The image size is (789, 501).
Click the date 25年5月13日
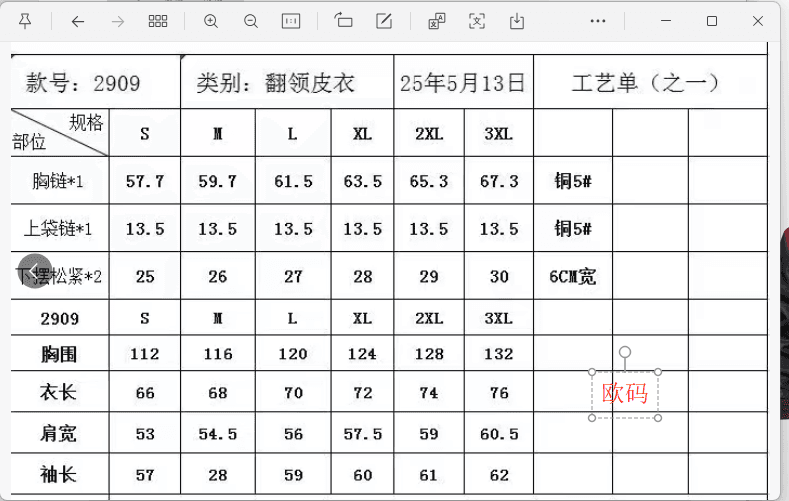pos(462,83)
